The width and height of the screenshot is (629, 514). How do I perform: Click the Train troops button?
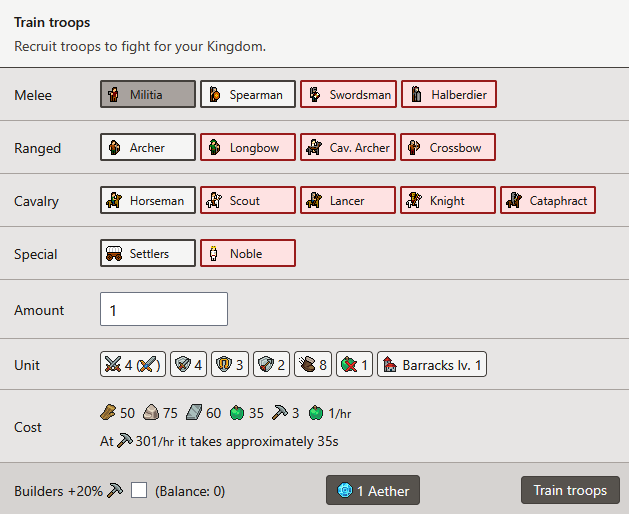click(x=570, y=490)
